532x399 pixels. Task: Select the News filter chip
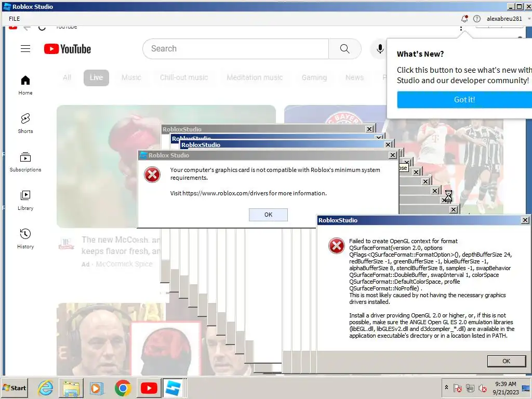(354, 77)
